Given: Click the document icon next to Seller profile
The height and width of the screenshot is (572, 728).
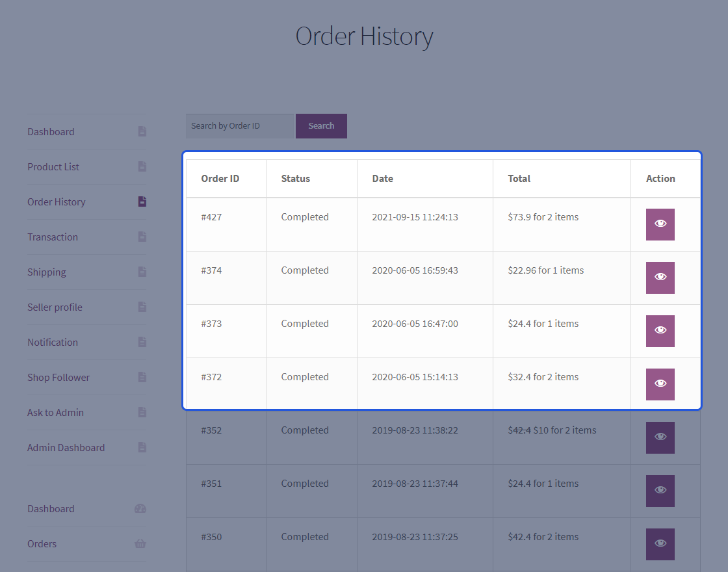Looking at the screenshot, I should pos(142,307).
